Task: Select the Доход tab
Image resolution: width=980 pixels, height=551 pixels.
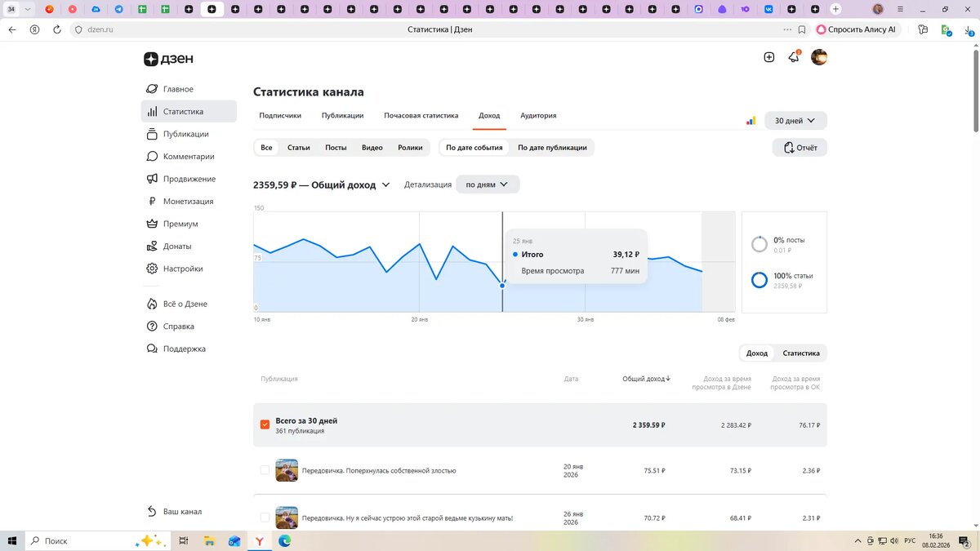Action: coord(489,116)
